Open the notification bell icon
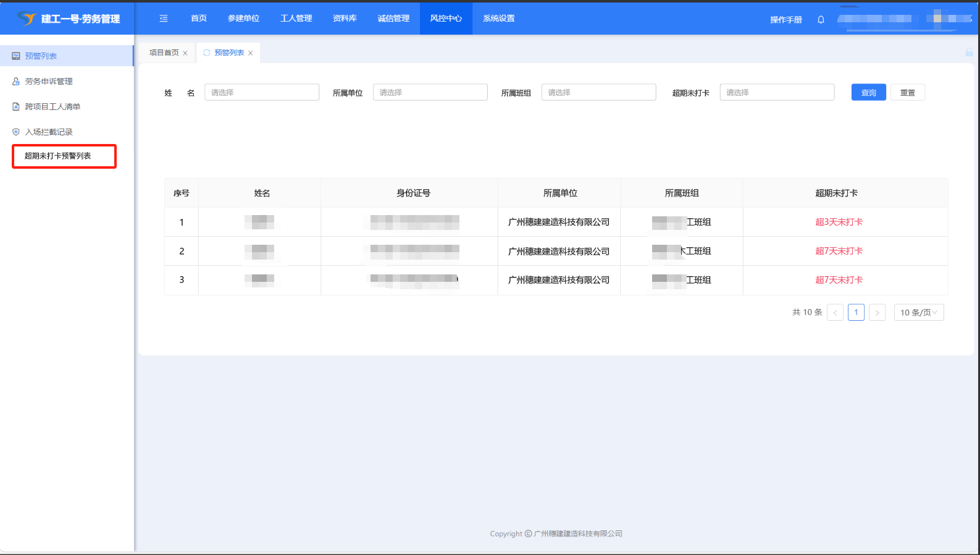The width and height of the screenshot is (980, 555). click(x=821, y=20)
